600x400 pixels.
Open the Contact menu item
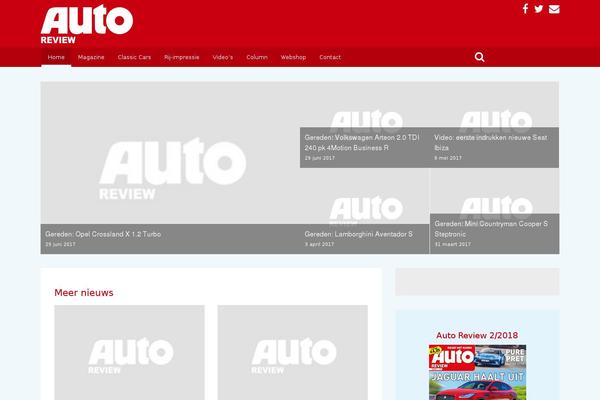pyautogui.click(x=330, y=57)
